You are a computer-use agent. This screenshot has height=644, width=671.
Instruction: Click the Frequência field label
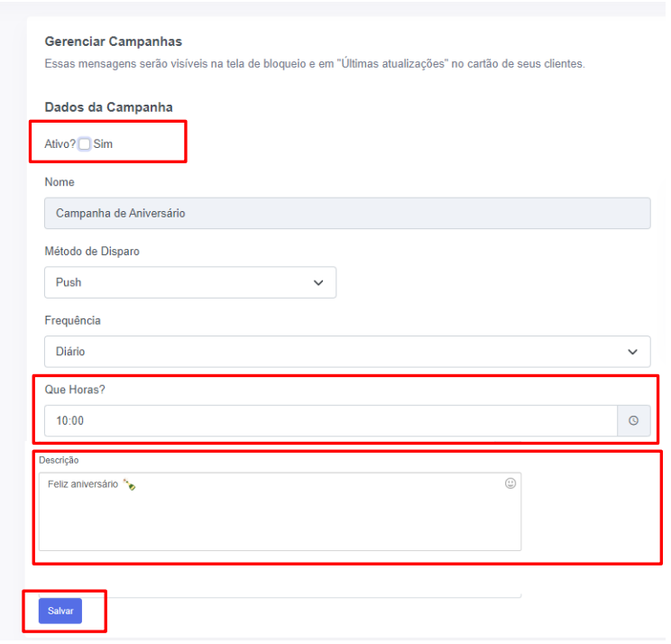coord(72,320)
